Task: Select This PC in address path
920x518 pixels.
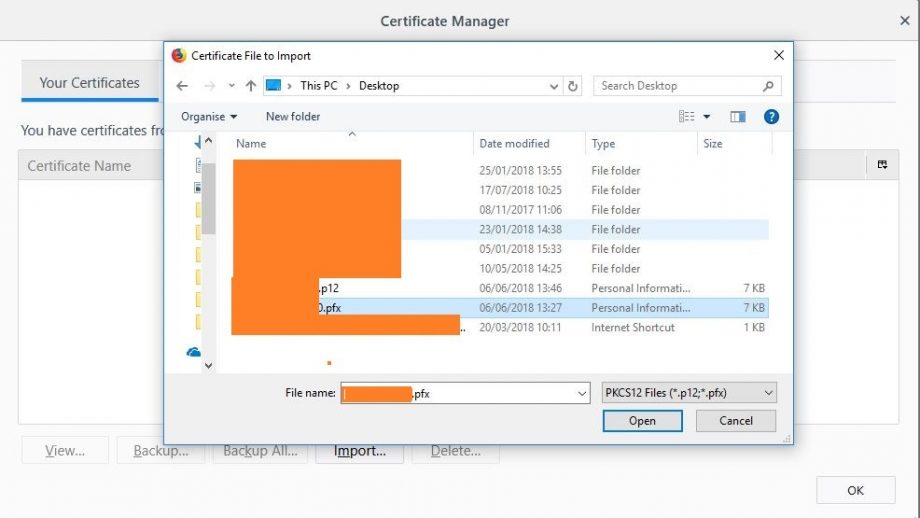Action: (x=319, y=86)
